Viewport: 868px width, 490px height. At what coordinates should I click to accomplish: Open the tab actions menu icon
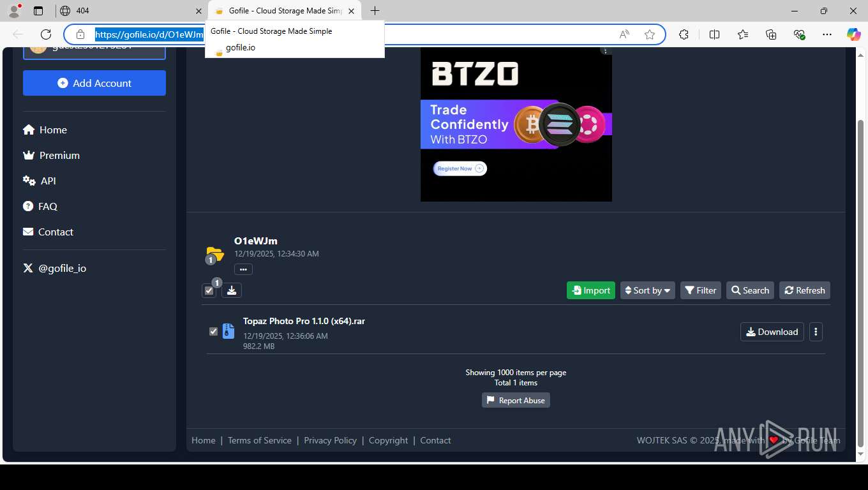coord(38,11)
